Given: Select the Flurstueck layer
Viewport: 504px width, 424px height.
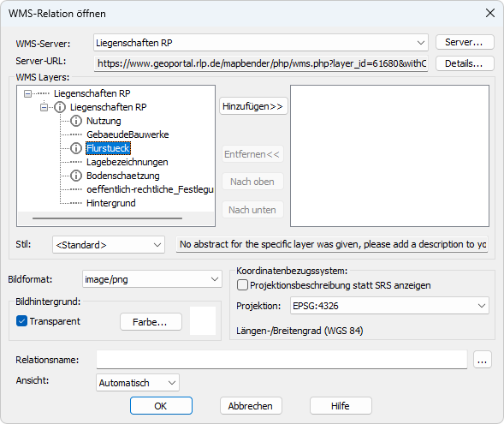Looking at the screenshot, I should [x=108, y=148].
